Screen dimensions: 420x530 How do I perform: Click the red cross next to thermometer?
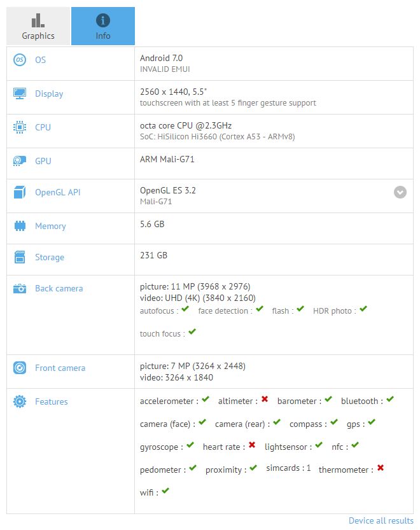tap(380, 468)
